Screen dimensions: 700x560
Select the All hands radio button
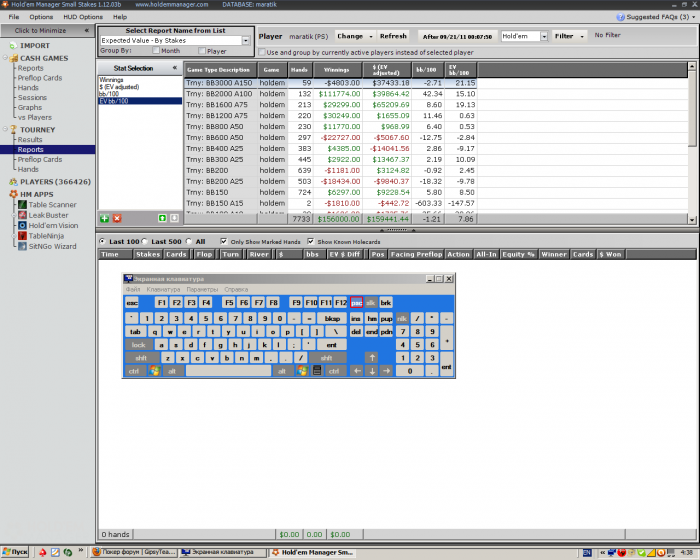pyautogui.click(x=189, y=241)
